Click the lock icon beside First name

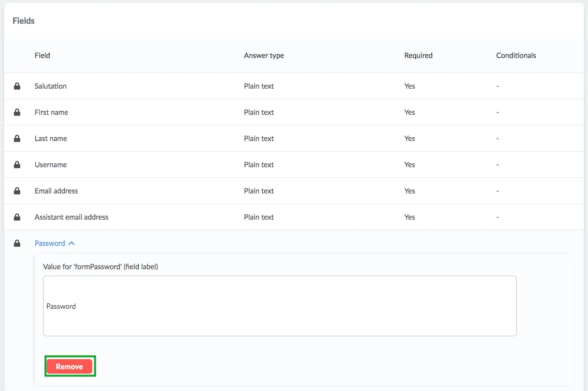pyautogui.click(x=17, y=112)
